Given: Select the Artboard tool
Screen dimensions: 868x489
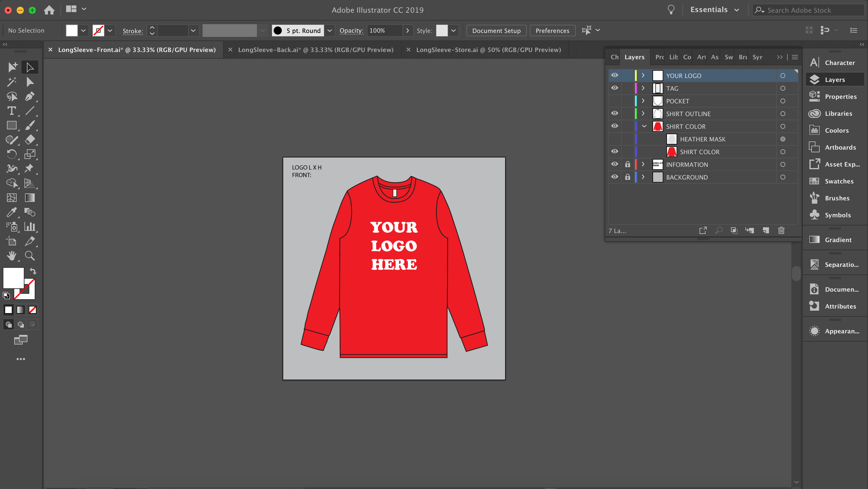Looking at the screenshot, I should pyautogui.click(x=11, y=241).
